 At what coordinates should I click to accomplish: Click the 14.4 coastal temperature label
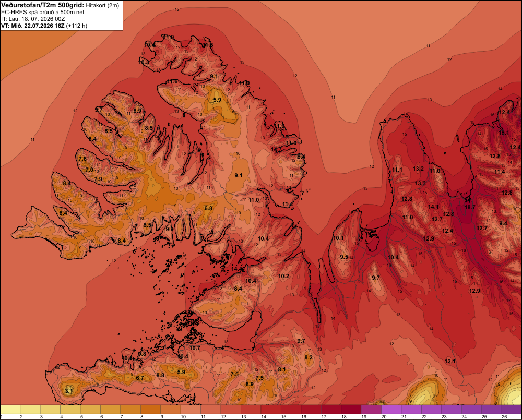pyautogui.click(x=236, y=269)
